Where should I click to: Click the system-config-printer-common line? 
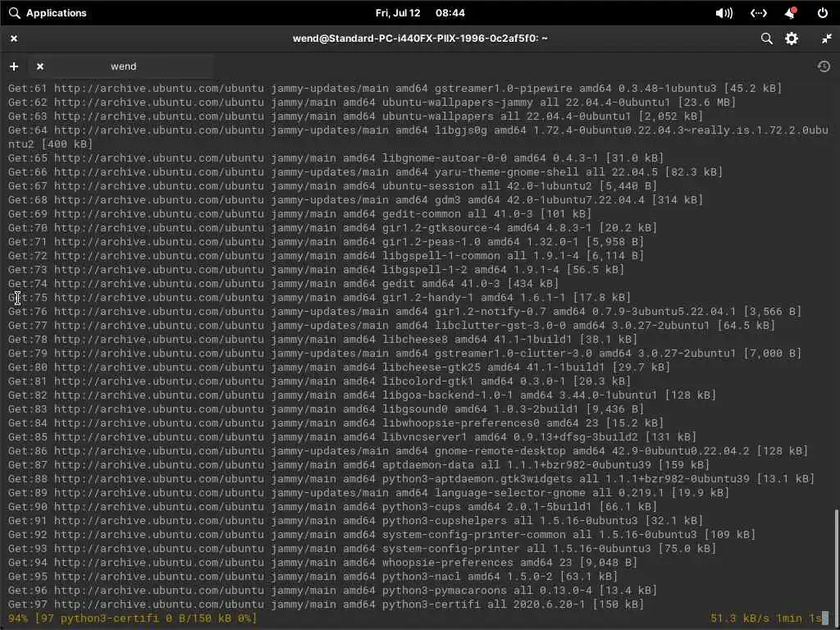tap(381, 533)
